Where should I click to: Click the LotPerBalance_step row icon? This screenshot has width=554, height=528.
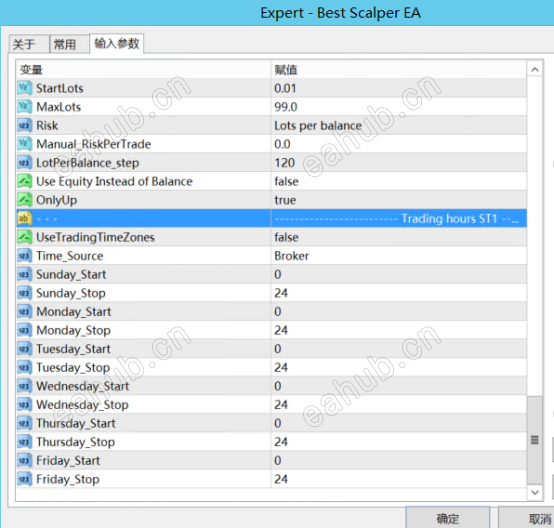click(x=24, y=163)
